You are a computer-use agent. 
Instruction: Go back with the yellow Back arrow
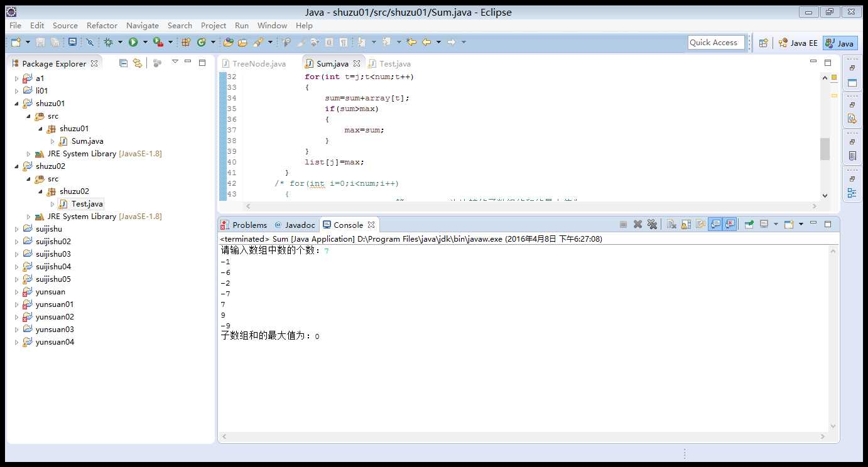(x=426, y=42)
